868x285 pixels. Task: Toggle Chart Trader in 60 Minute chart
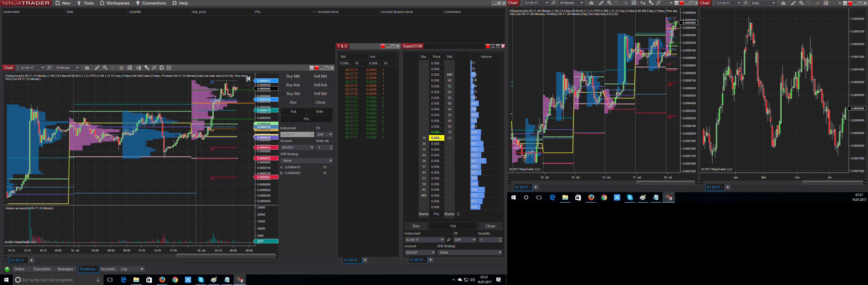(643, 3)
